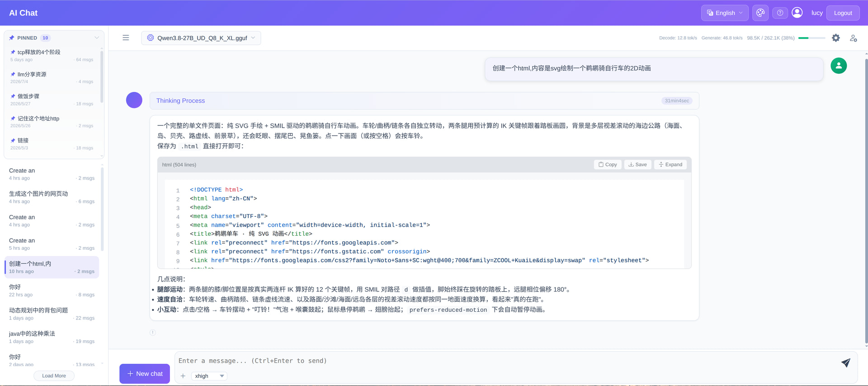Click the plus attachment icon near xhigh

pyautogui.click(x=183, y=376)
